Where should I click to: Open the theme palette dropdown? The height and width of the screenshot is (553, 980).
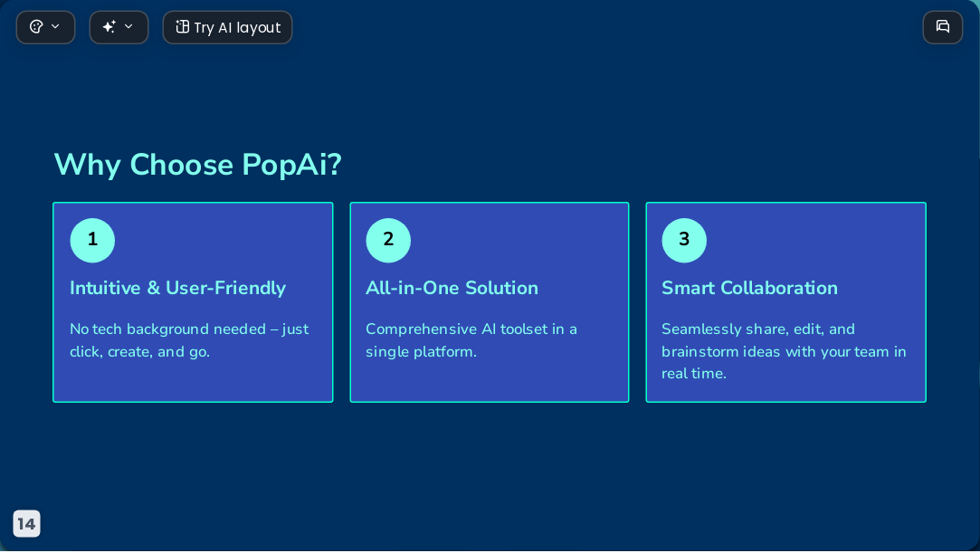click(x=45, y=27)
